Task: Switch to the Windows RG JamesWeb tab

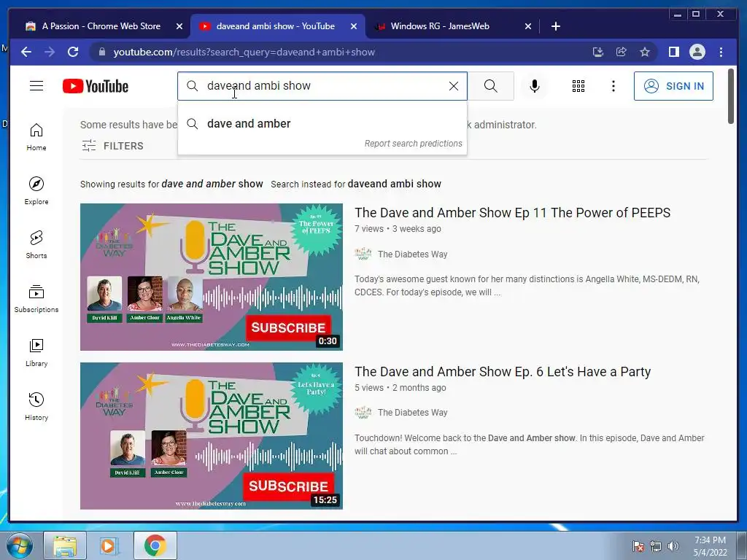Action: coord(440,26)
